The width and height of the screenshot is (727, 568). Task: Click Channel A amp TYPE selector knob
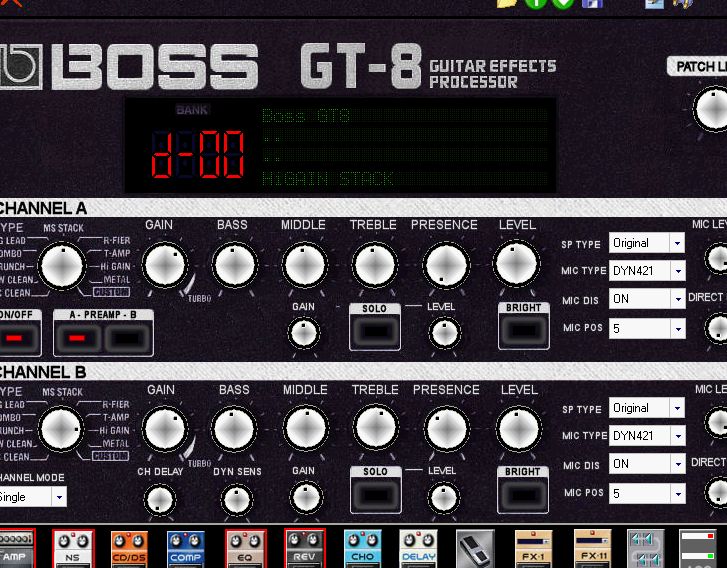pyautogui.click(x=62, y=266)
